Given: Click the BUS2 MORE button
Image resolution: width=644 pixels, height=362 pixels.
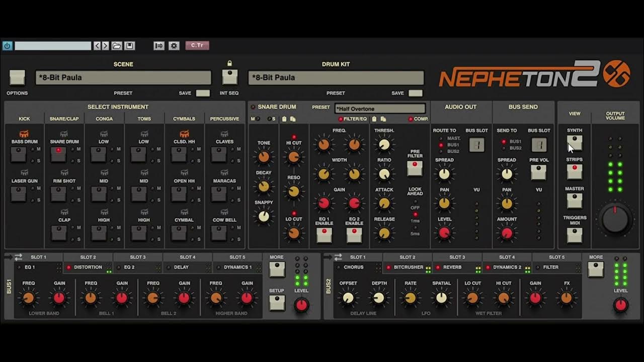Looking at the screenshot, I should point(596,269).
